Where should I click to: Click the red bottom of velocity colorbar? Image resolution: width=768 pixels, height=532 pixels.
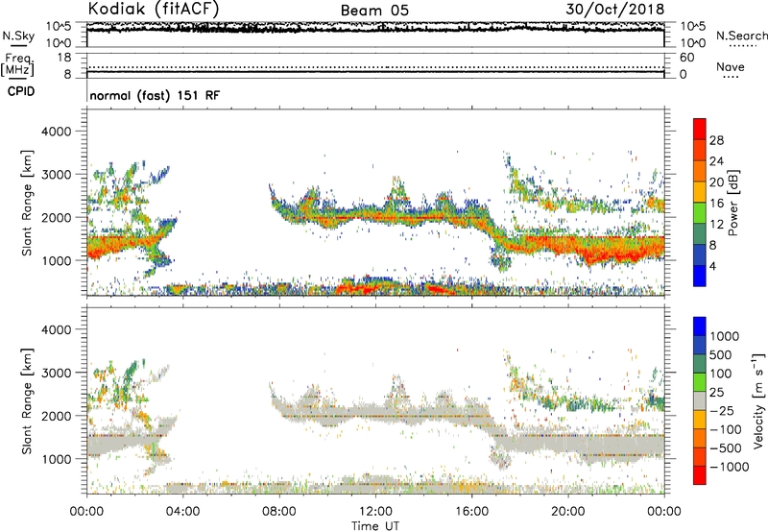click(700, 475)
